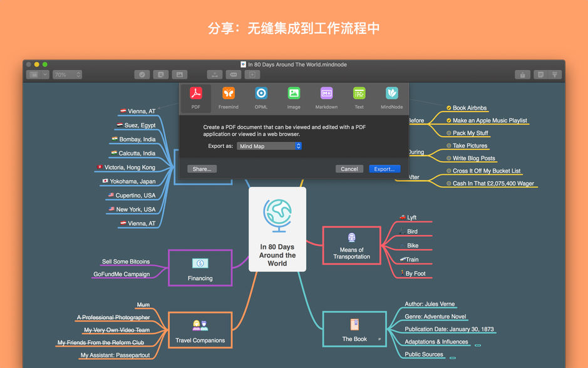Screen dimensions: 588x368
Task: Open the share toolbar button
Action: point(522,75)
